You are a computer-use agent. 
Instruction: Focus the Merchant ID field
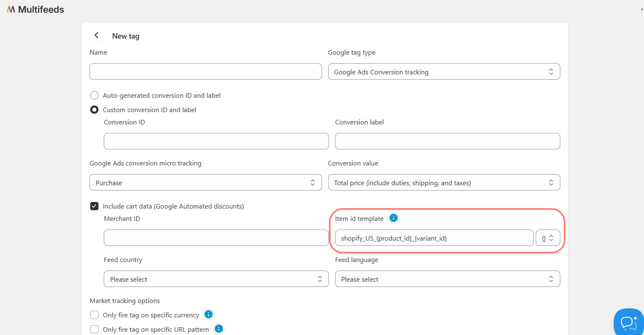[x=216, y=238]
